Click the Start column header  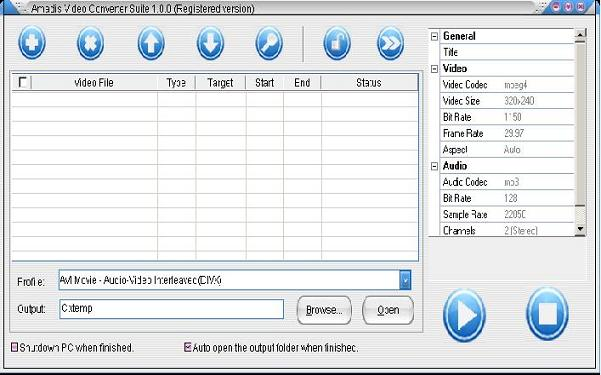click(x=264, y=82)
